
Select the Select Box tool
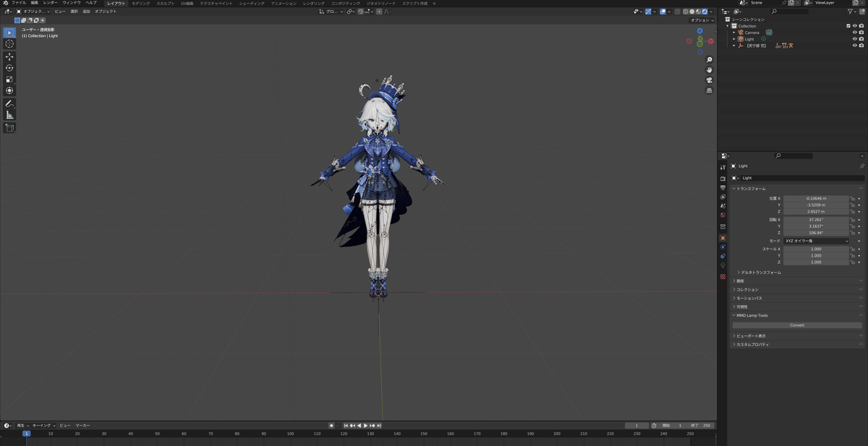9,33
